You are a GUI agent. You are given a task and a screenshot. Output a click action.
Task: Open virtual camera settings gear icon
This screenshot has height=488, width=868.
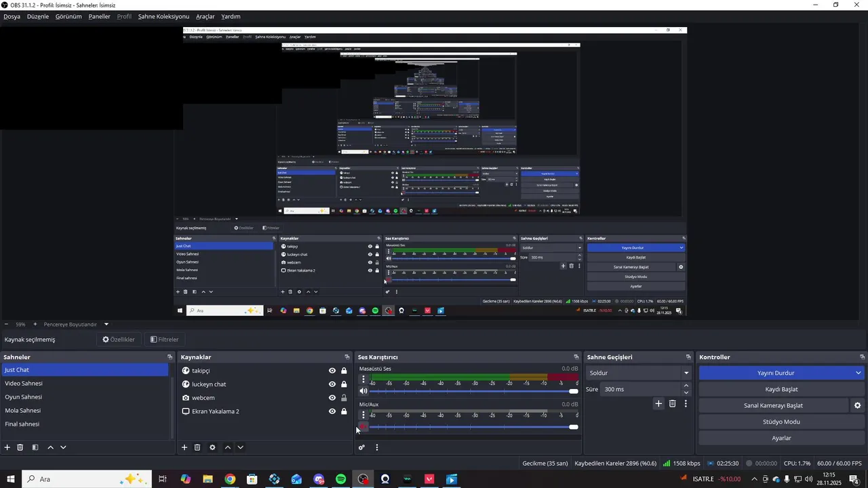tap(858, 405)
